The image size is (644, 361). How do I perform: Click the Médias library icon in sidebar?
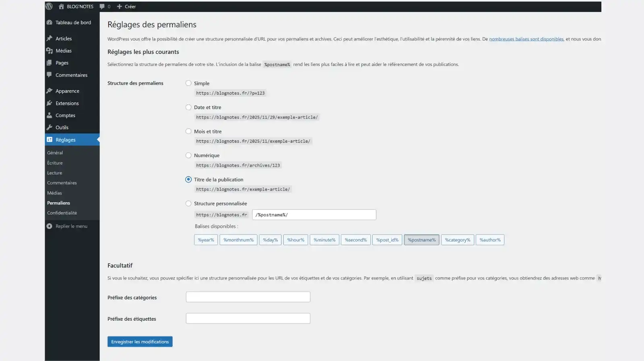click(50, 51)
